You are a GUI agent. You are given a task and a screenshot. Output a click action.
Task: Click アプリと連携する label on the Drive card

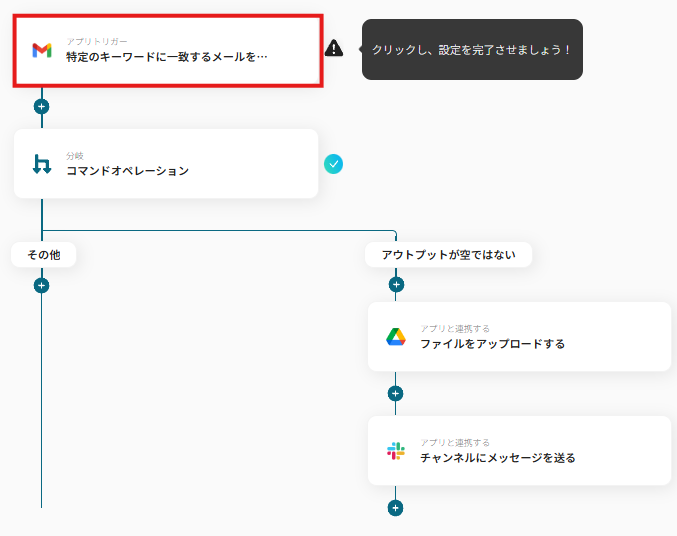(x=455, y=329)
